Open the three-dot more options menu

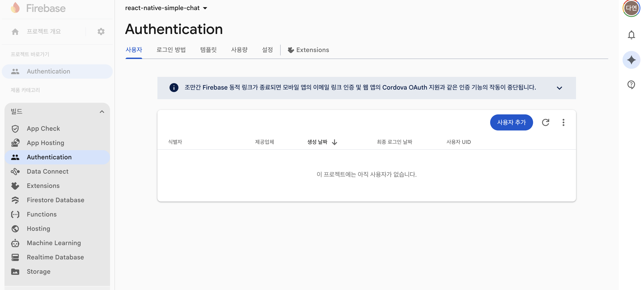point(563,122)
